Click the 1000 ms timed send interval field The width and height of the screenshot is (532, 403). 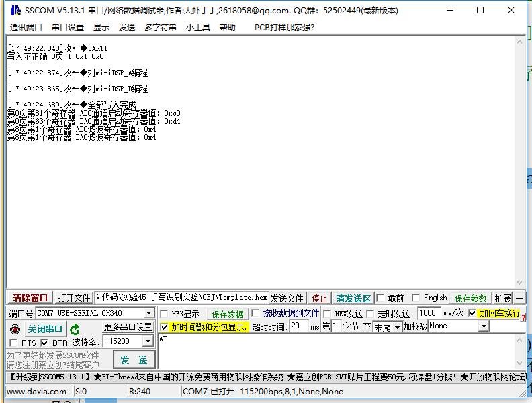pos(429,313)
